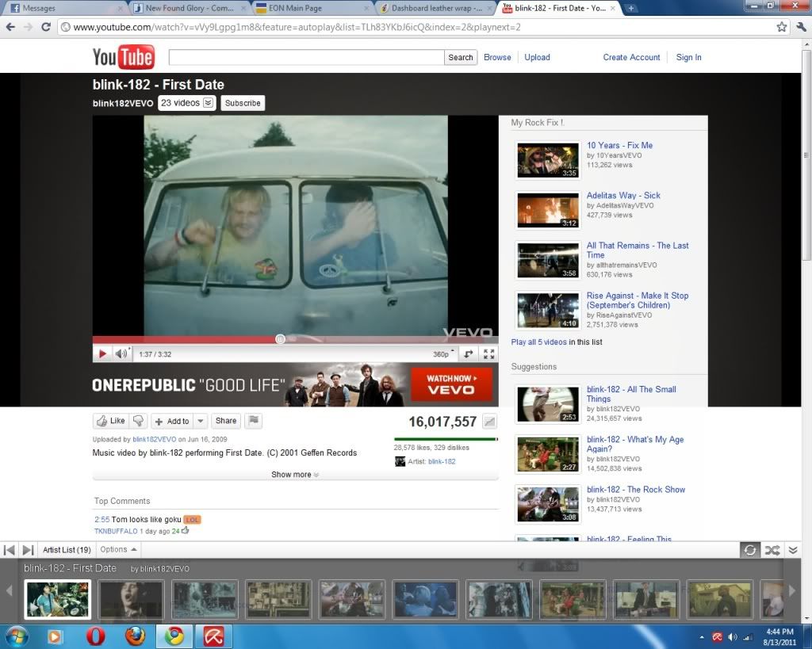
Task: Switch to the New Found Glory browser tab
Action: pyautogui.click(x=188, y=8)
